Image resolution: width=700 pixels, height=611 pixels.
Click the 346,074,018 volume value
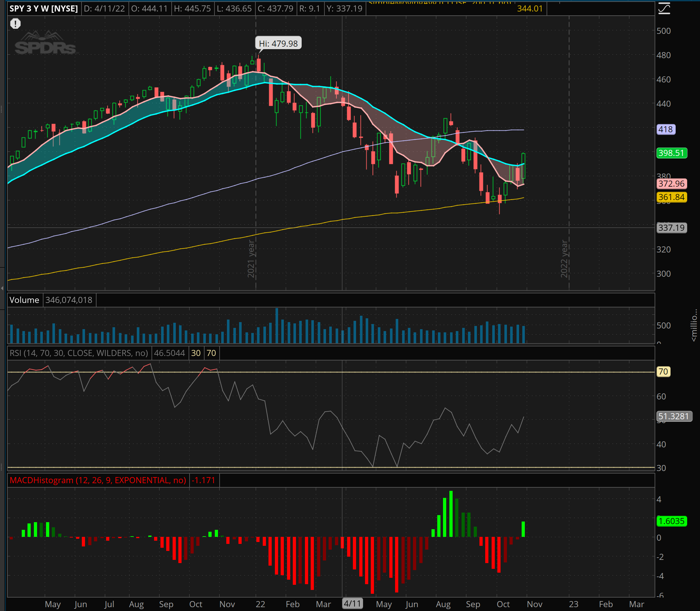(69, 300)
